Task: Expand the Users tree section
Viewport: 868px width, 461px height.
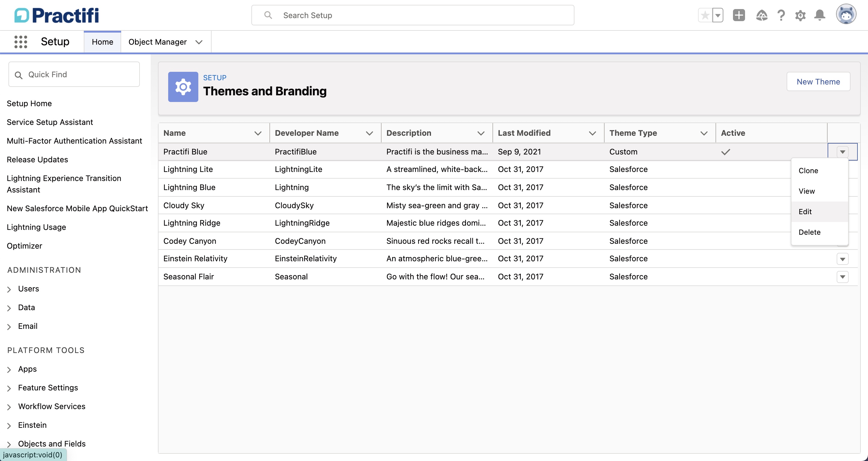Action: [x=9, y=289]
